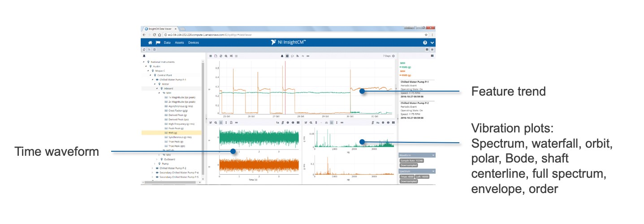Viewport: 644px width, 224px height.
Task: Toggle the checkbox icon in spectrum toolbar
Action: 306,122
